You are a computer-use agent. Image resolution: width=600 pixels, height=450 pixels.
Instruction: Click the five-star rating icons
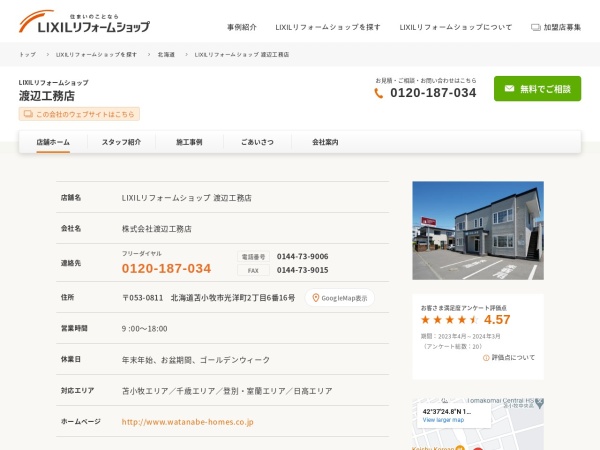pyautogui.click(x=450, y=320)
